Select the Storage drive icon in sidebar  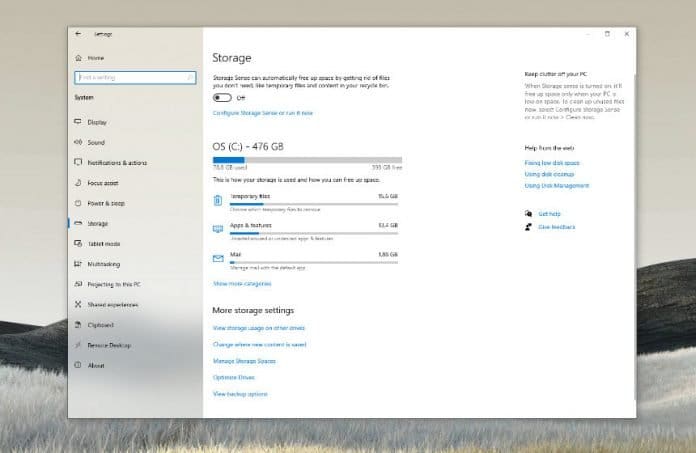(x=78, y=223)
